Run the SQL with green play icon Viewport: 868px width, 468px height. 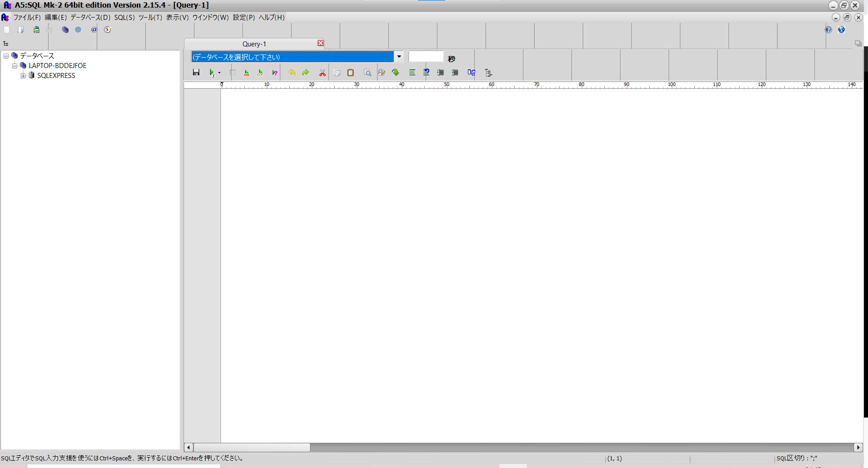[x=211, y=73]
